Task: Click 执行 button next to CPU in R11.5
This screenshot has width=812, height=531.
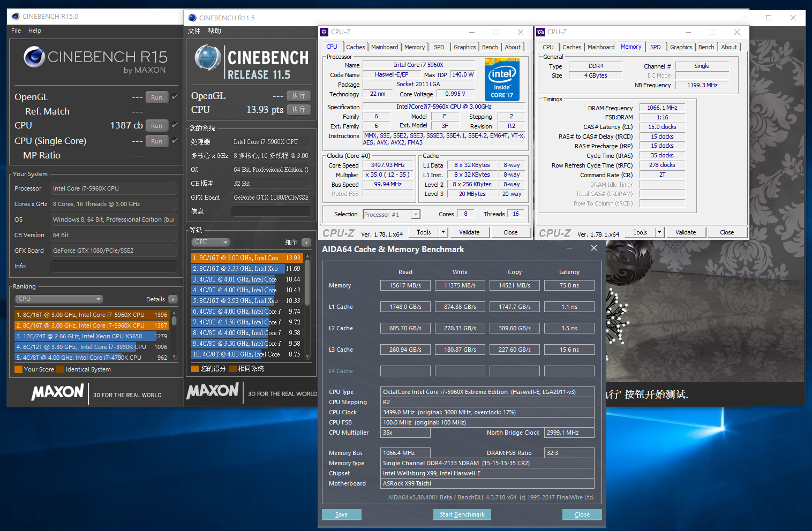Action: pos(299,110)
